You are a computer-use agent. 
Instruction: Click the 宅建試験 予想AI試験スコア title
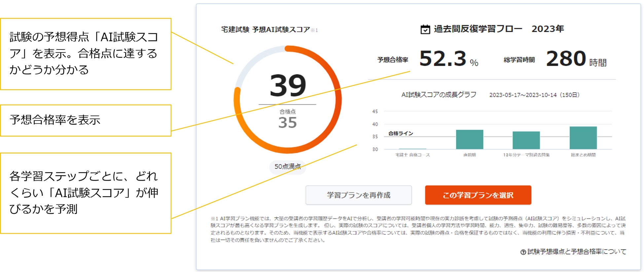pyautogui.click(x=266, y=30)
